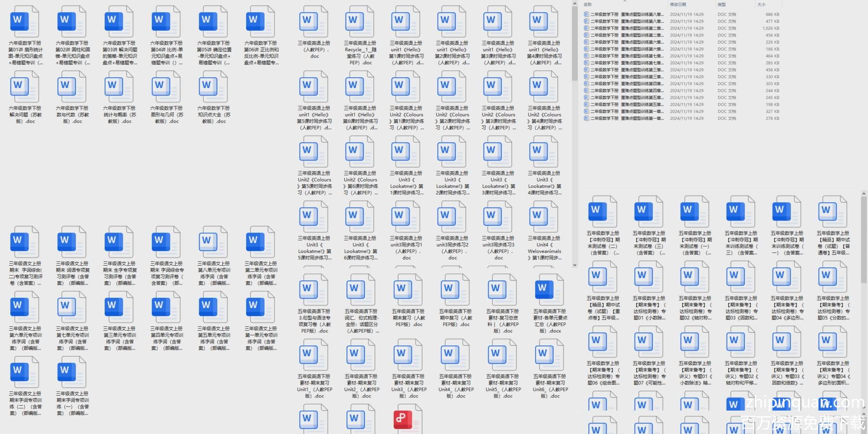The image size is (868, 434).
Task: Open 五年级英语下册 期中复习(人教PEP版).doc
Action: 455,301
